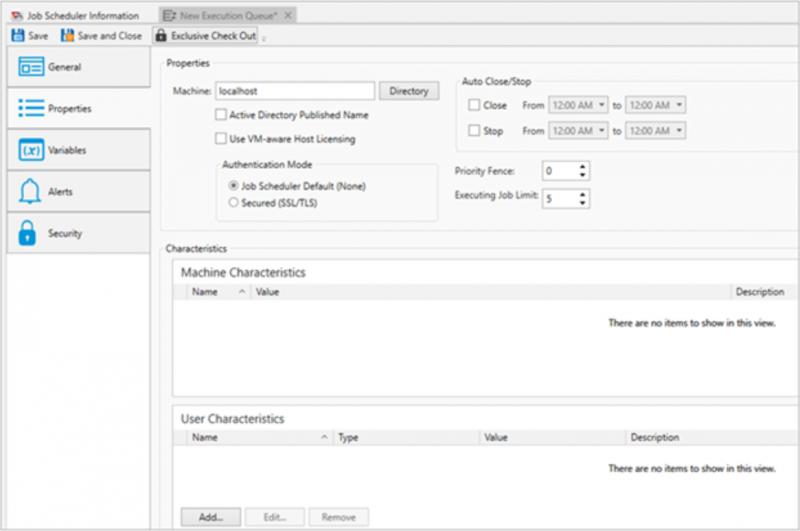The image size is (800, 531).
Task: Open the Alerts bell icon
Action: coord(32,191)
